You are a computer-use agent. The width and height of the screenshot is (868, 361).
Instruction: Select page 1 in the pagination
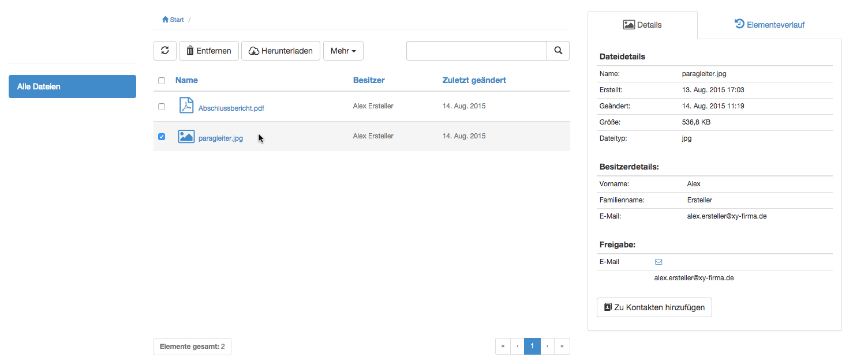[532, 346]
